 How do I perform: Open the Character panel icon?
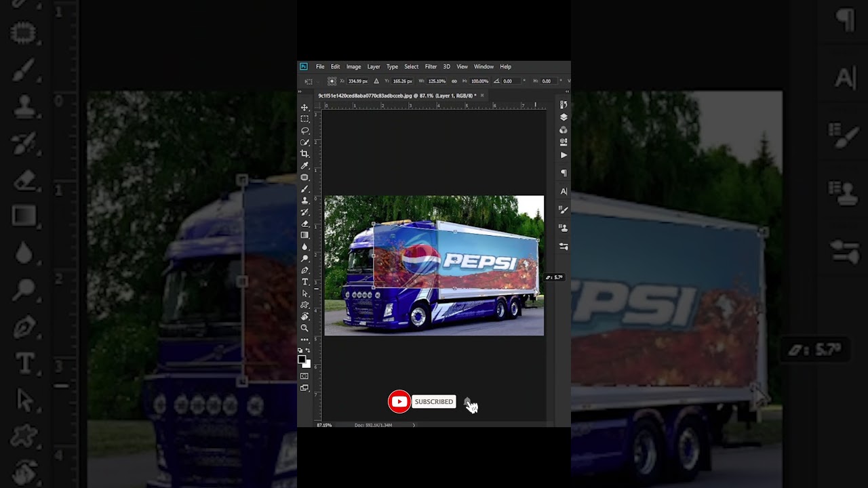point(564,191)
